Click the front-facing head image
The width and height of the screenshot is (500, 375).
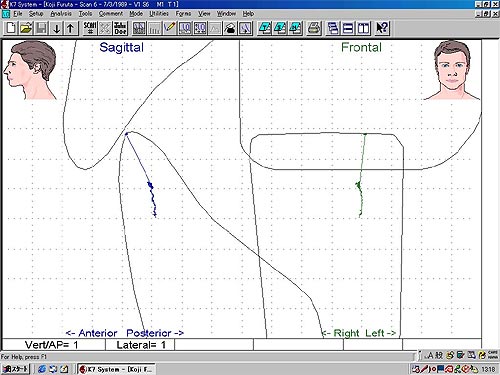click(452, 70)
